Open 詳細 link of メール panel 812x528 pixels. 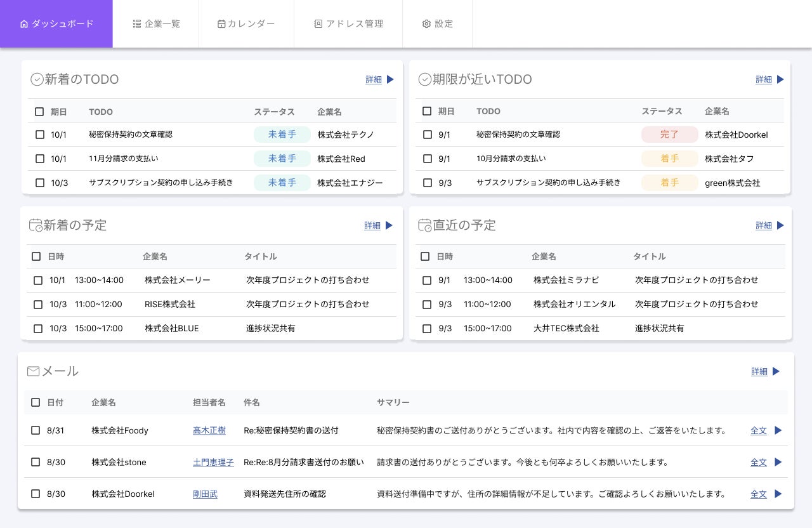click(x=759, y=372)
